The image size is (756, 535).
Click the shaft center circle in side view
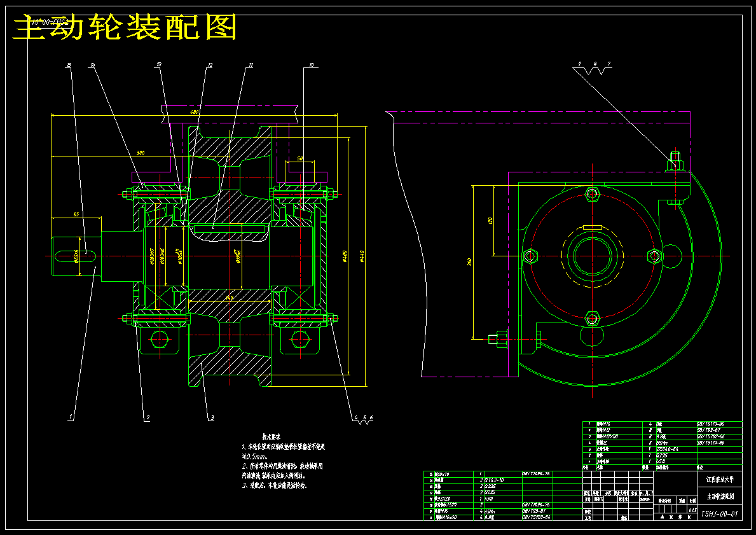click(x=592, y=256)
